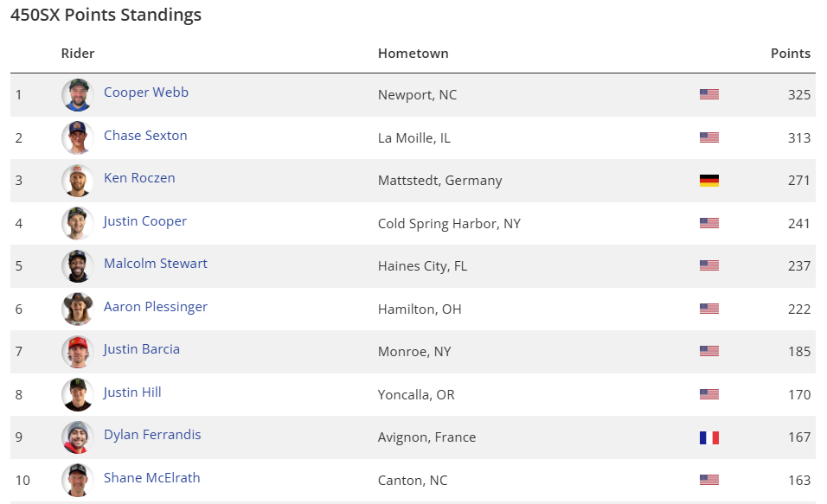This screenshot has height=504, width=827.
Task: Open Chase Sexton's rider profile link
Action: pyautogui.click(x=145, y=136)
